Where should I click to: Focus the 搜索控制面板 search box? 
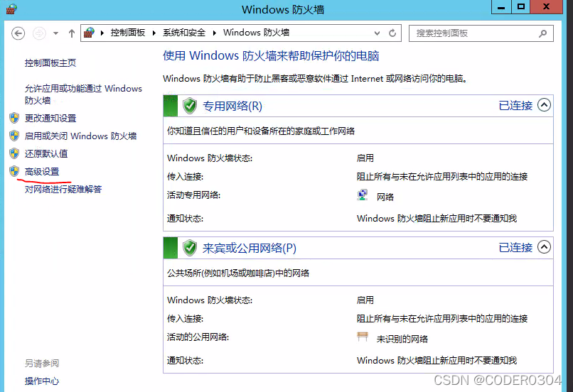481,33
